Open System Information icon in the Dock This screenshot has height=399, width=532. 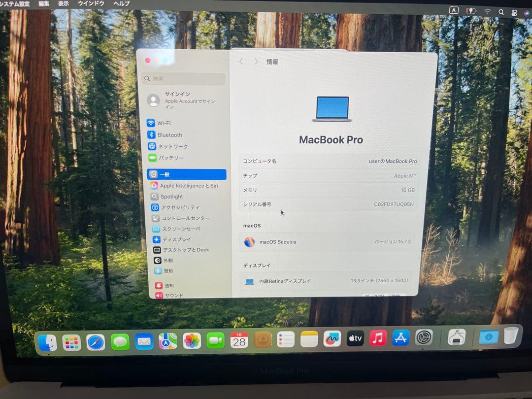coord(456,337)
